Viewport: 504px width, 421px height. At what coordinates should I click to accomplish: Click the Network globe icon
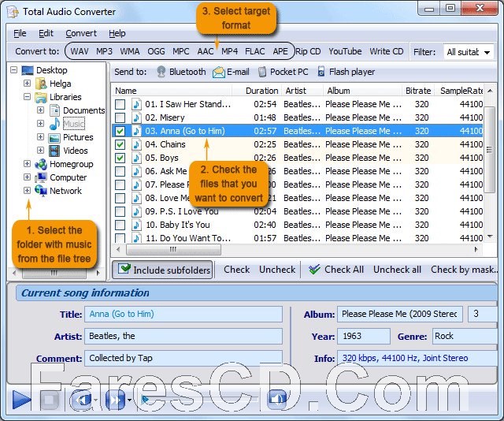tap(41, 191)
